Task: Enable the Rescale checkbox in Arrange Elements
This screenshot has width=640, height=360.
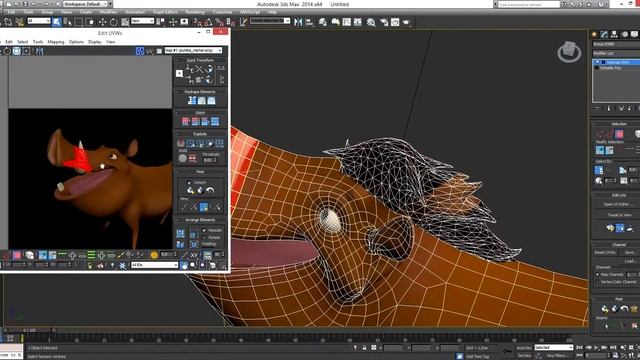Action: pos(204,231)
